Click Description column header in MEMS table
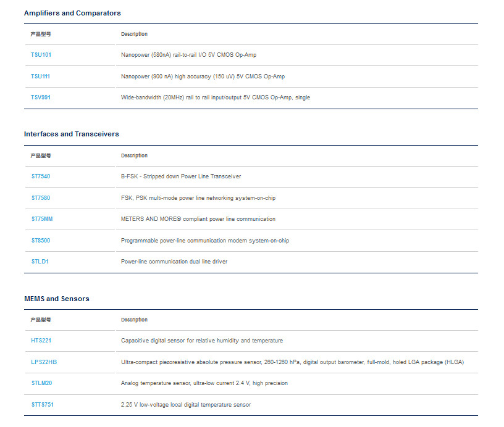Screen dimensions: 504x427 point(135,320)
